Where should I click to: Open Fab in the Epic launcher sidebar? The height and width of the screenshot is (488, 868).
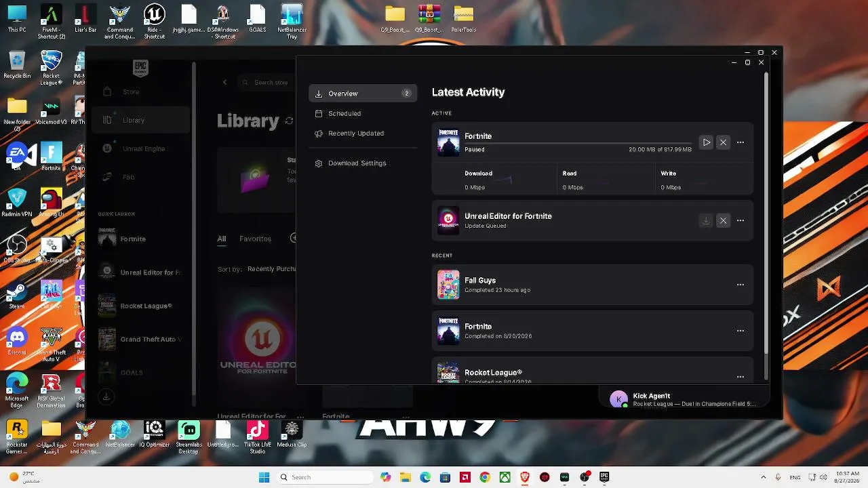[140, 177]
